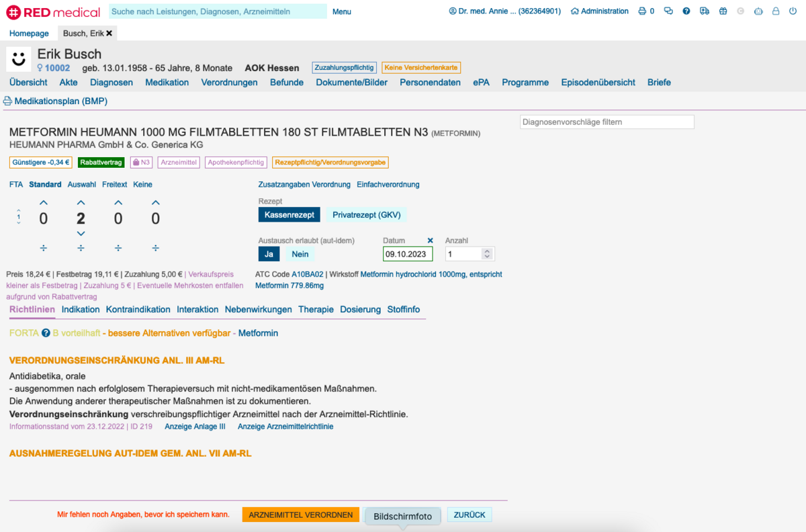Open Anzeige Anlage III link

(195, 427)
